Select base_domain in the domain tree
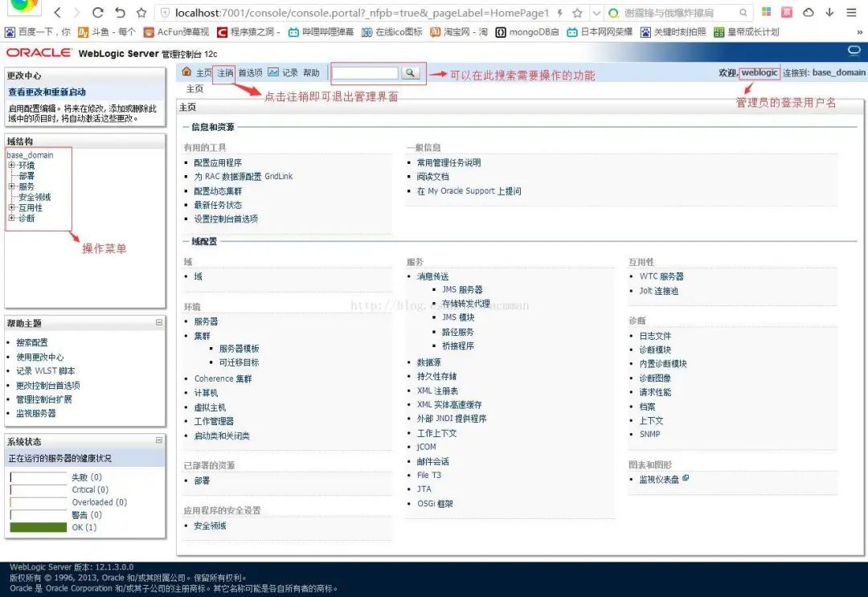This screenshot has height=597, width=868. tap(30, 155)
